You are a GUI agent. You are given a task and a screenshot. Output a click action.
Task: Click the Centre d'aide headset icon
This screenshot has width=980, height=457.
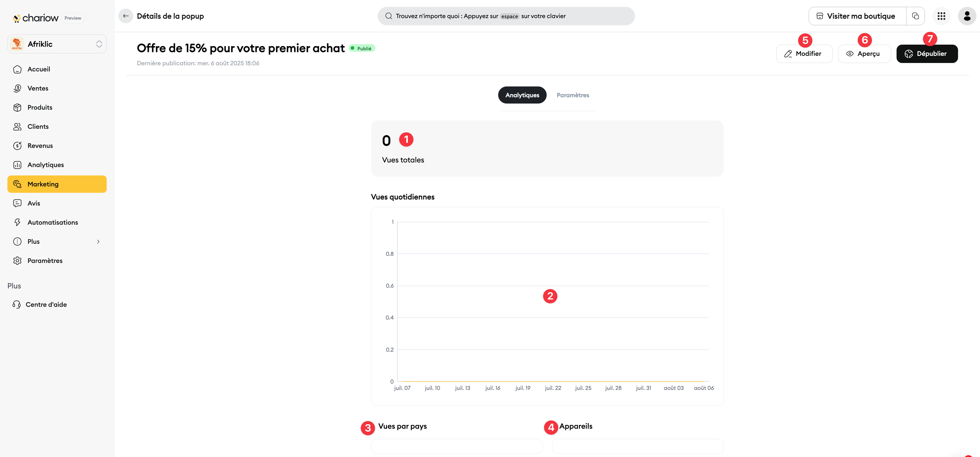pyautogui.click(x=16, y=304)
